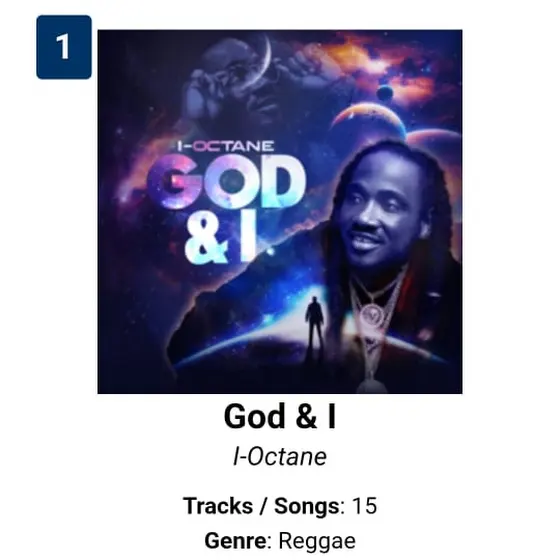Image resolution: width=560 pixels, height=560 pixels.
Task: Click the I-OCTANE text on the cover
Action: pos(226,146)
